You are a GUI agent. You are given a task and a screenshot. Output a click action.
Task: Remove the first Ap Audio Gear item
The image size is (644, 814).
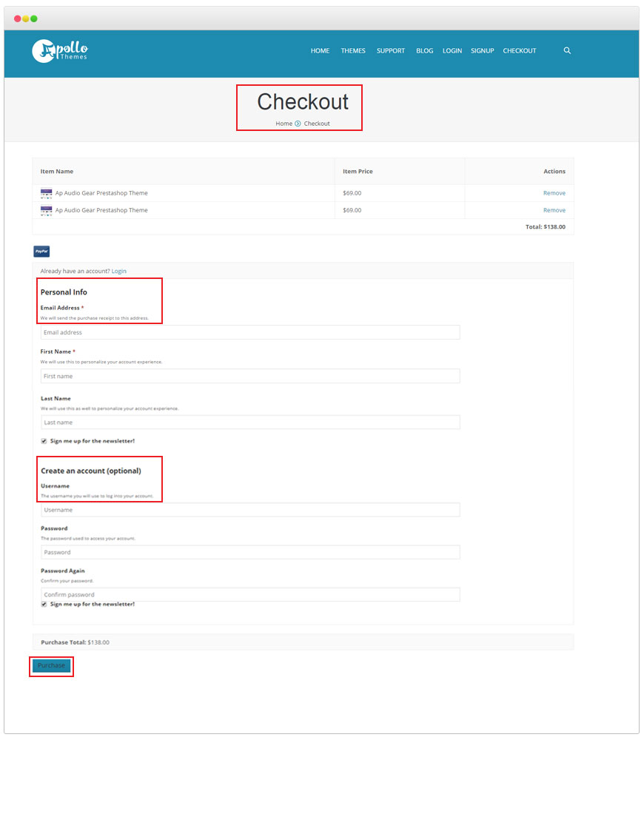pos(554,193)
